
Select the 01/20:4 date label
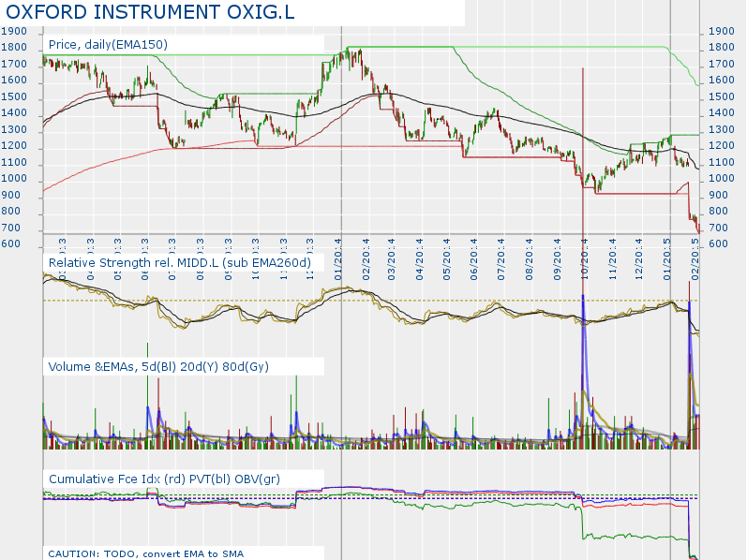(337, 259)
